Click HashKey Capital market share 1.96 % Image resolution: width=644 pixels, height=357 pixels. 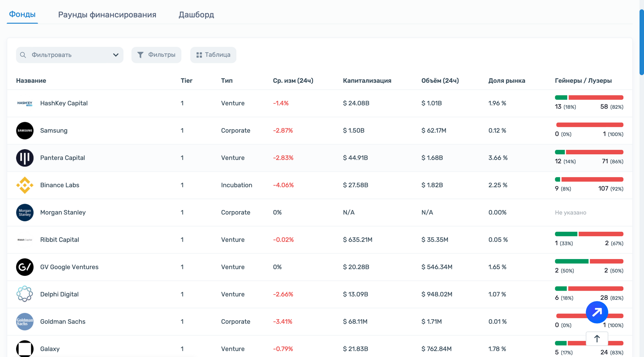497,103
